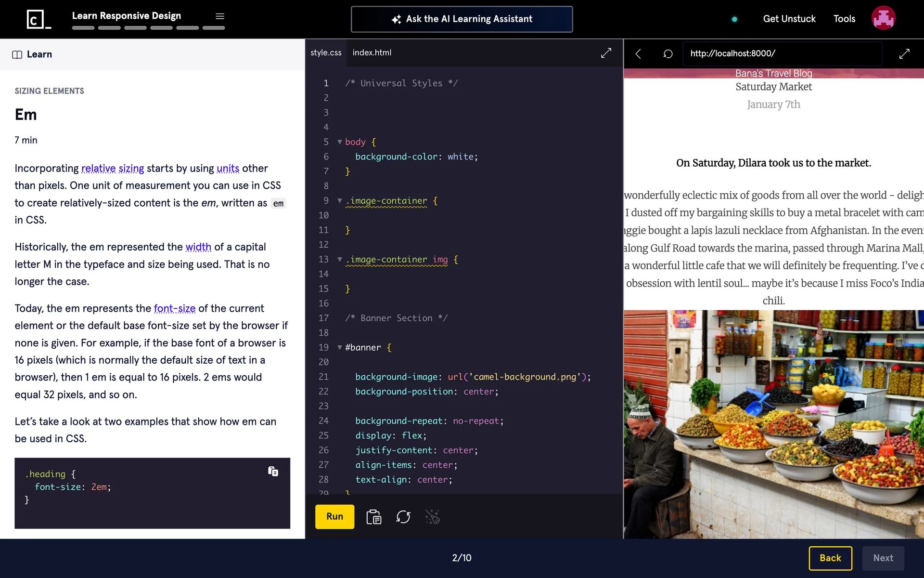Screen dimensions: 924x578
Task: Expand the code editor to fullscreen
Action: [606, 53]
